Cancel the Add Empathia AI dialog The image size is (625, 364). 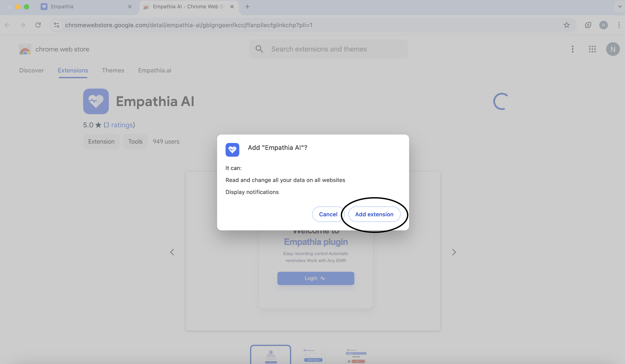click(x=328, y=214)
